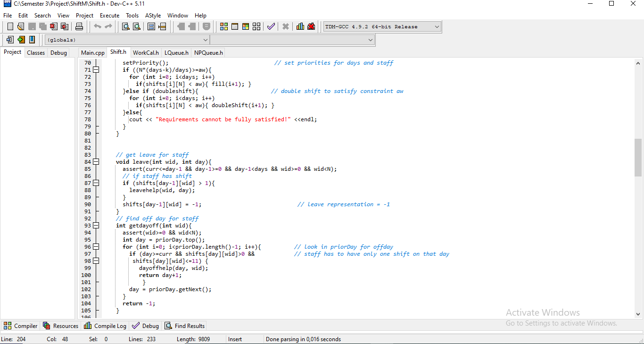Collapse the code fold at line 71
This screenshot has height=344, width=644.
point(96,70)
